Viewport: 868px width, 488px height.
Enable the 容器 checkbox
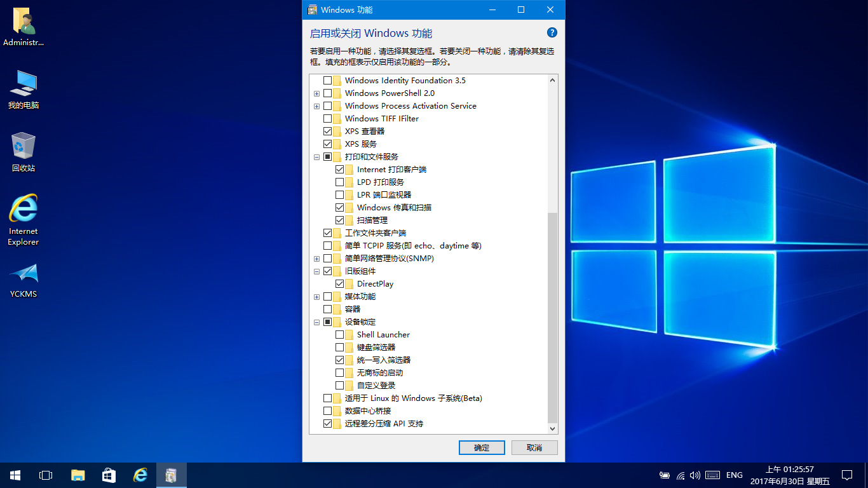tap(328, 309)
